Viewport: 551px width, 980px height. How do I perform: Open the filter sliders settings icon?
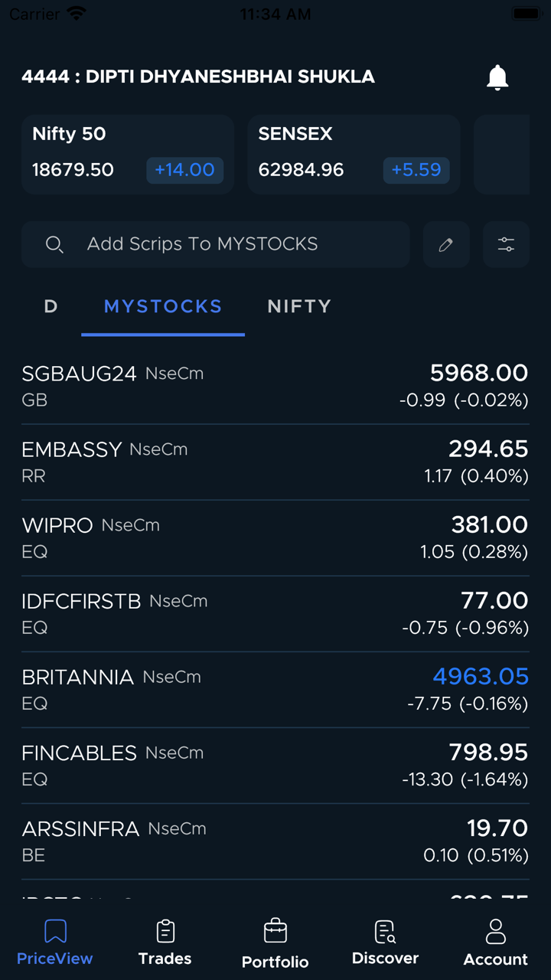[506, 244]
